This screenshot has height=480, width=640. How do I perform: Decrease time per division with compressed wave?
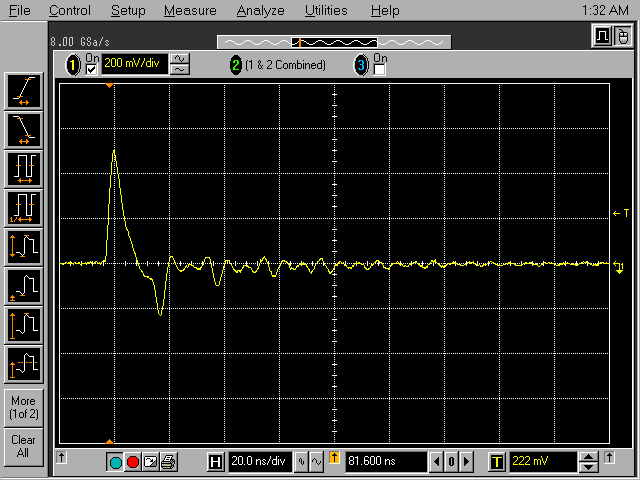[x=302, y=462]
